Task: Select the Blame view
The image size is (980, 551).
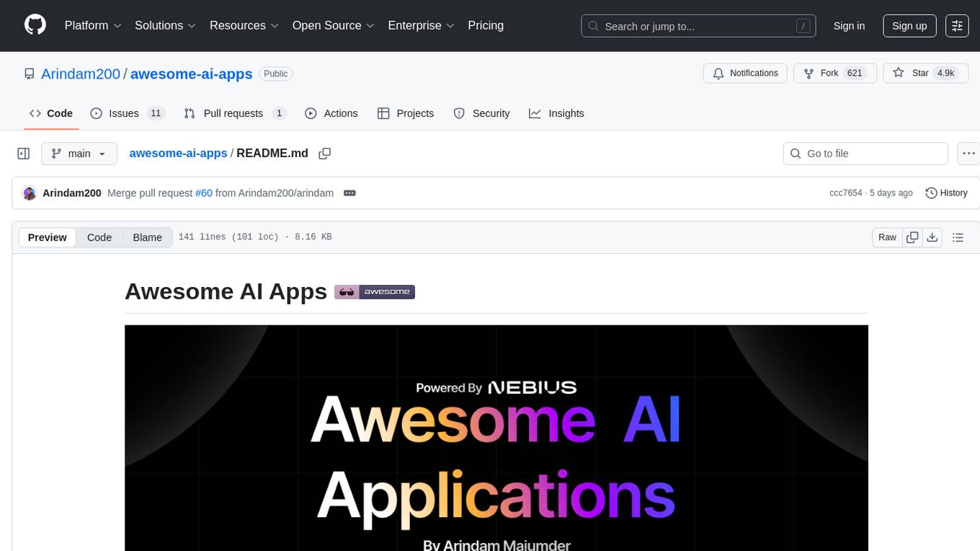Action: click(147, 237)
